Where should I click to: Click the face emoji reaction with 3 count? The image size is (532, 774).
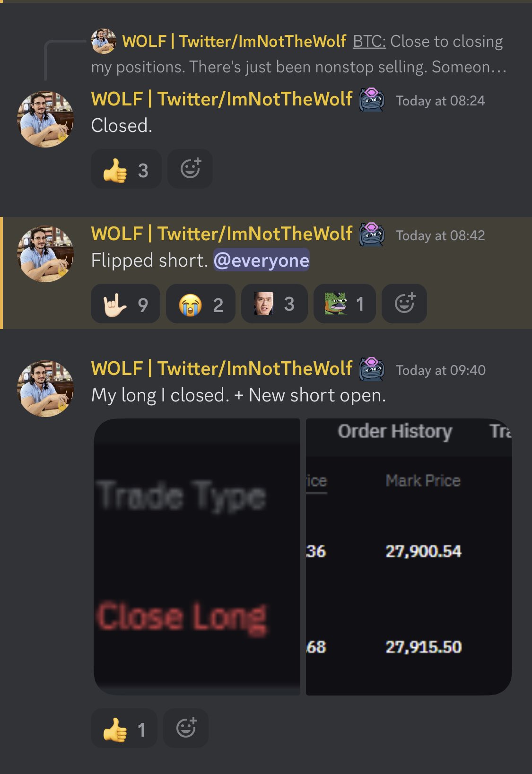[274, 304]
